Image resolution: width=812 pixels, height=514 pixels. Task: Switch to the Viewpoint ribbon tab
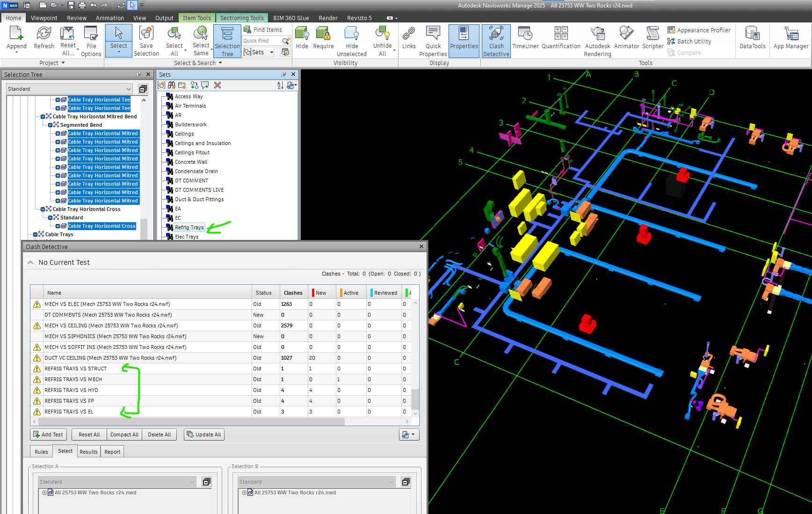[44, 18]
